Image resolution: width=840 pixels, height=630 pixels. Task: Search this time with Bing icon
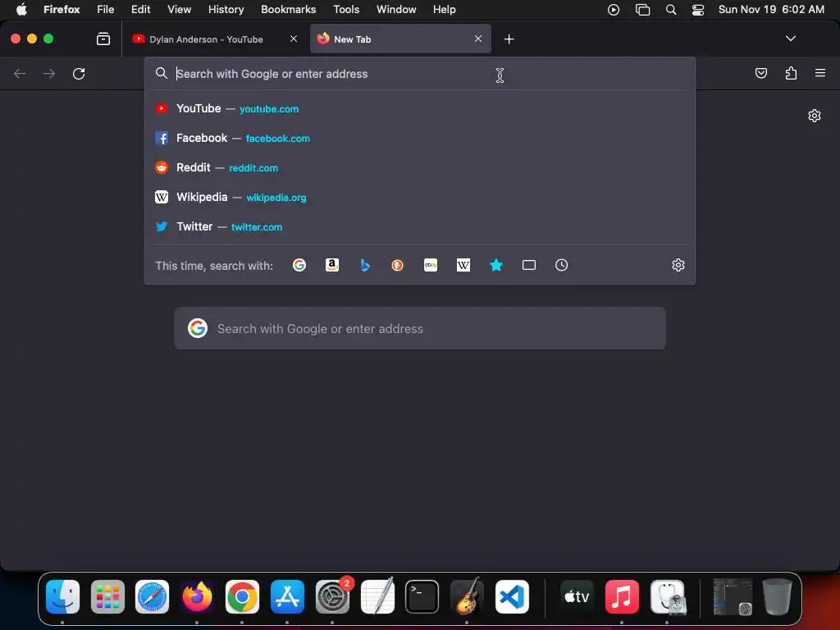[x=365, y=265]
